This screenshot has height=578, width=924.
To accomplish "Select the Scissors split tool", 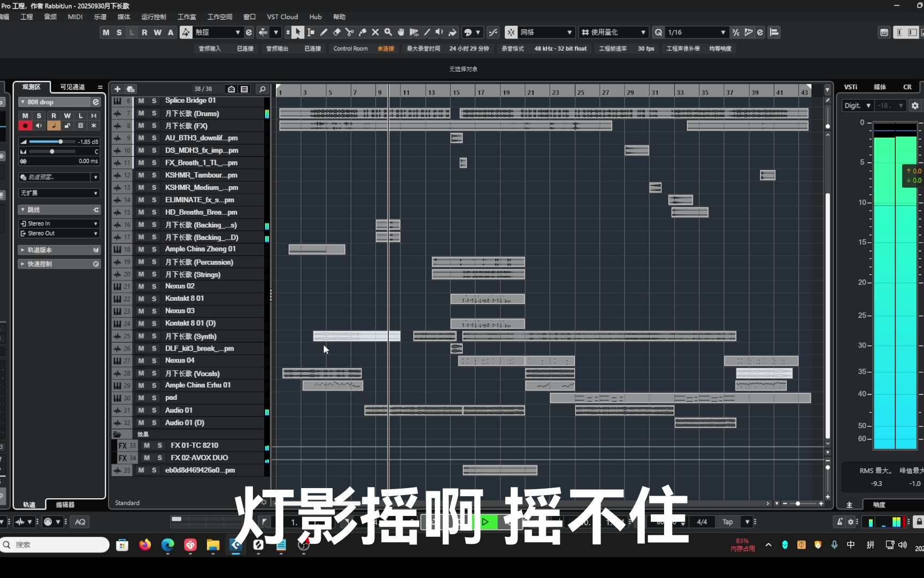I will tap(349, 33).
